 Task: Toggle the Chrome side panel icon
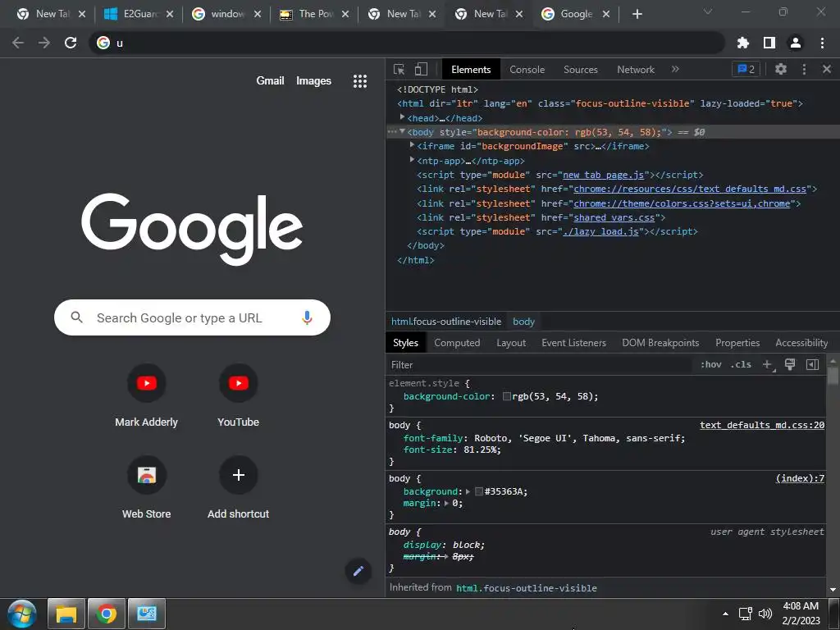tap(769, 43)
